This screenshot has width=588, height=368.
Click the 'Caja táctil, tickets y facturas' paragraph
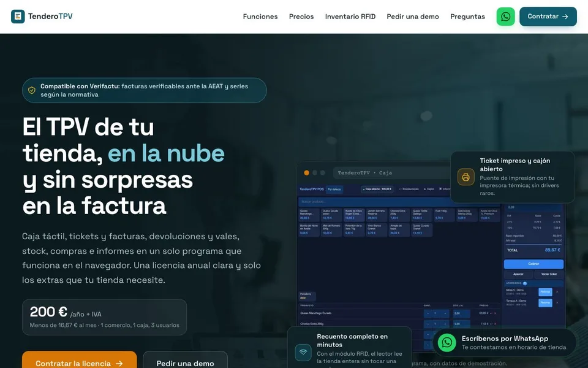pos(141,258)
